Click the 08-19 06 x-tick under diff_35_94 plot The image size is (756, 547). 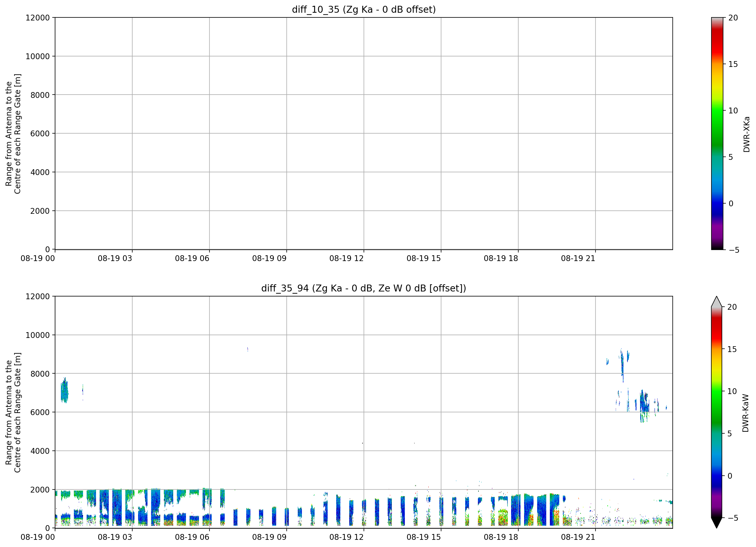(192, 537)
